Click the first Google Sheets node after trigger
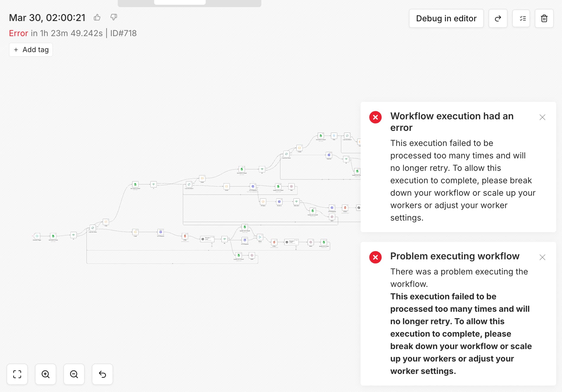This screenshot has width=562, height=392. 53,236
